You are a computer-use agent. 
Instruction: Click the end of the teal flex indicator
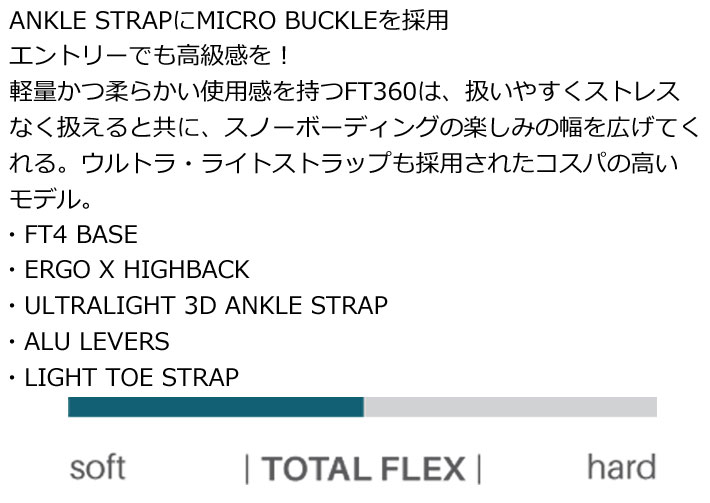tap(362, 407)
